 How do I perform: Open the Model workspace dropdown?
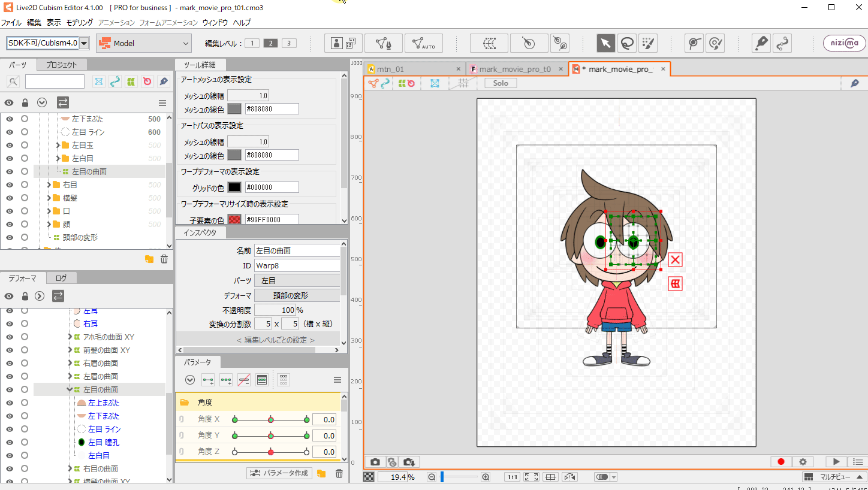click(144, 43)
